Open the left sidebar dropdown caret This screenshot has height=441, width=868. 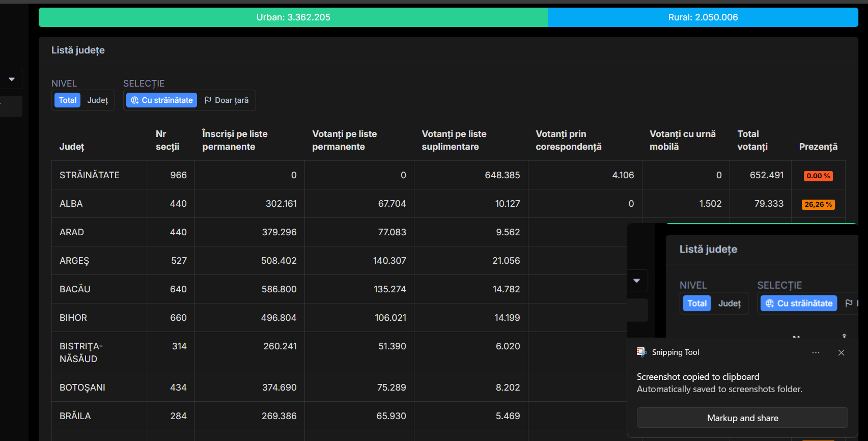click(x=12, y=79)
